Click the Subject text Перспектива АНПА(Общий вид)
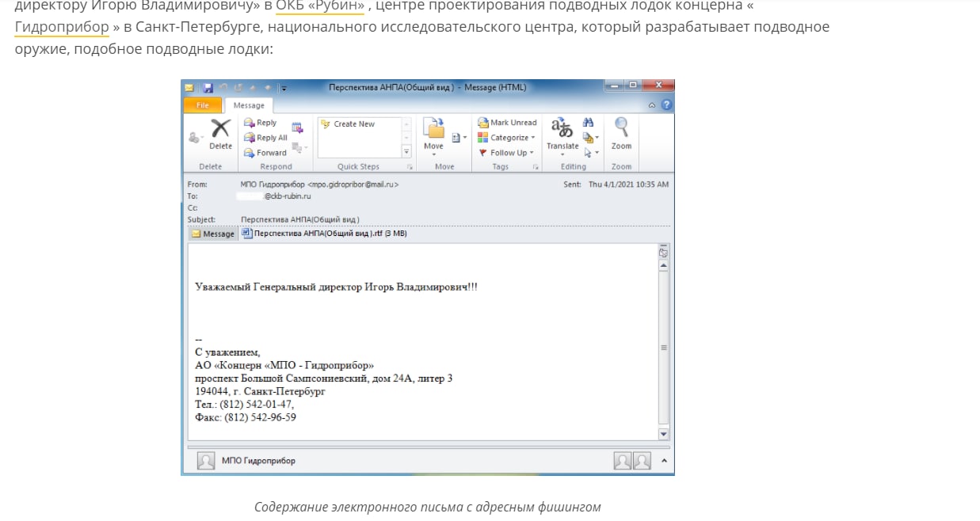This screenshot has width=980, height=521. tap(300, 219)
